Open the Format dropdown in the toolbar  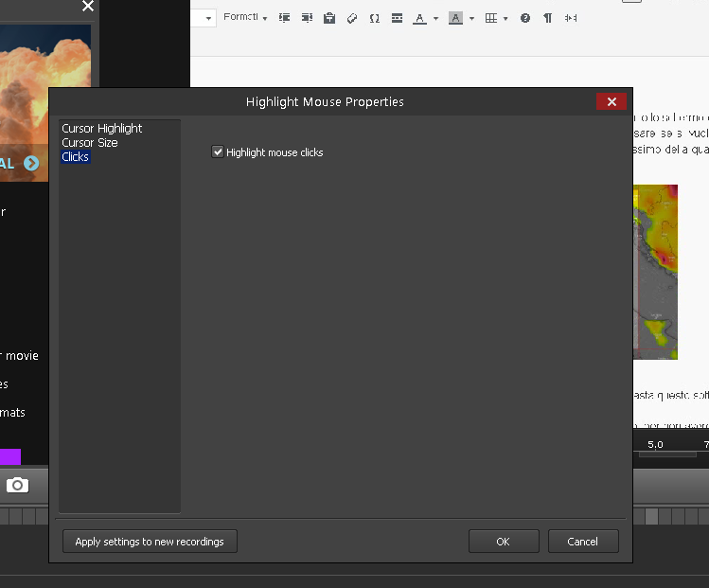click(x=245, y=18)
